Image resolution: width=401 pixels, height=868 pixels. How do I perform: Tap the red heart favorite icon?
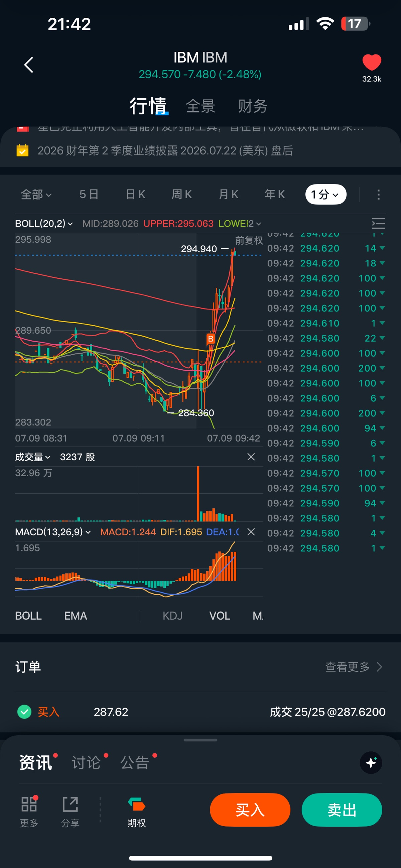click(x=372, y=62)
